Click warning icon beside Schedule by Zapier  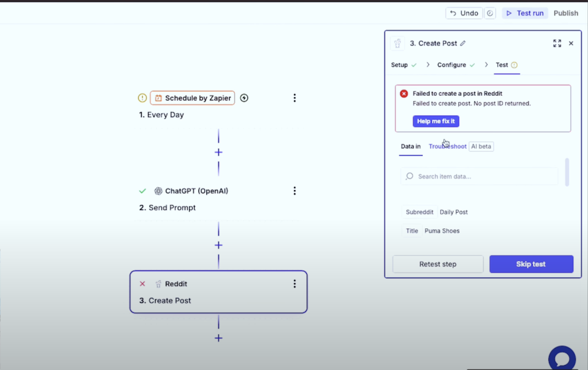[x=142, y=98]
